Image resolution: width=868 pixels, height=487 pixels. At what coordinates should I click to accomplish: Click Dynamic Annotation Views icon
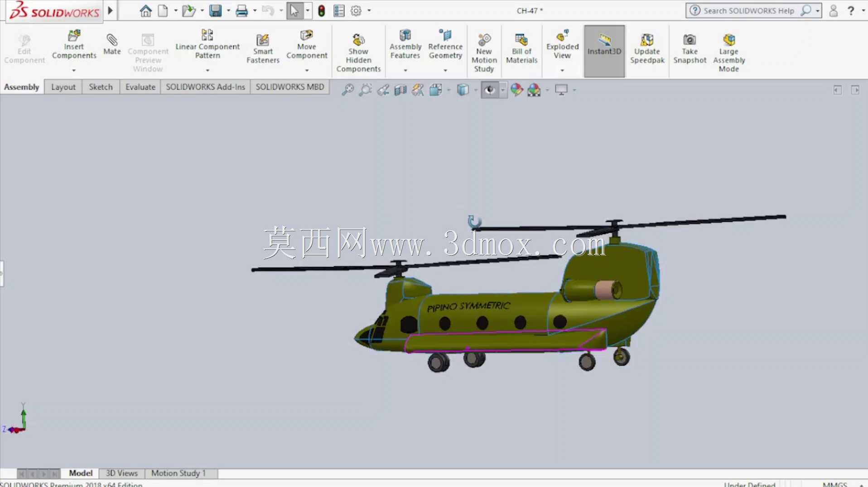[x=418, y=90]
